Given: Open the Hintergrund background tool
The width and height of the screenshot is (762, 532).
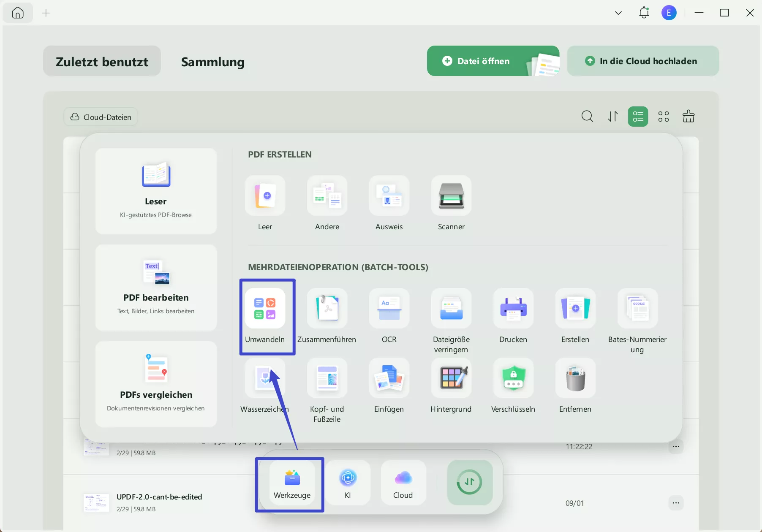Looking at the screenshot, I should point(451,378).
